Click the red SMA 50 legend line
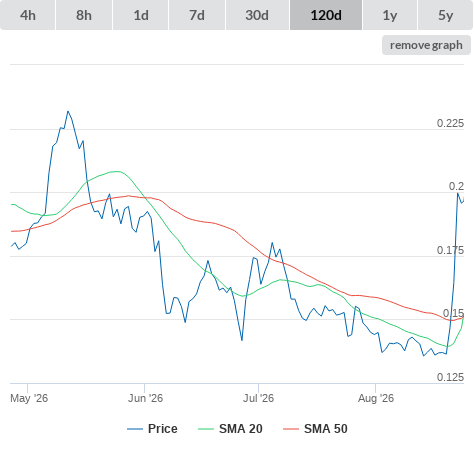Image resolution: width=474 pixels, height=455 pixels. (x=291, y=429)
